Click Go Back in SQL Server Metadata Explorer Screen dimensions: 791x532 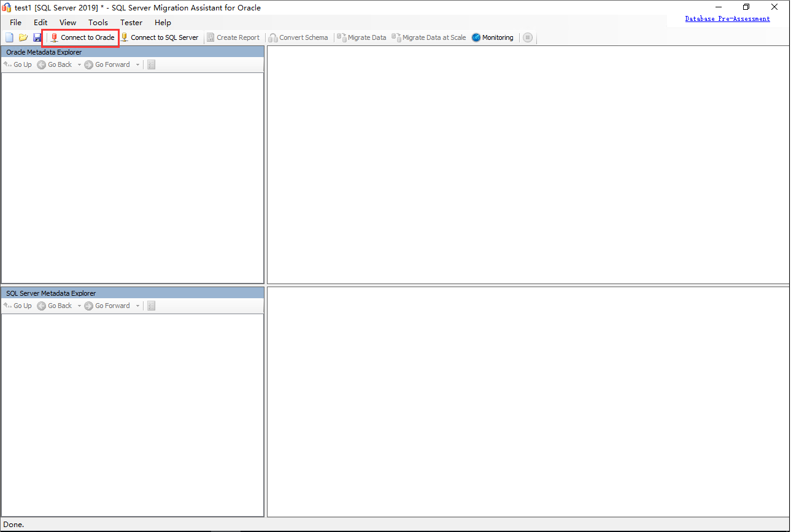click(55, 306)
